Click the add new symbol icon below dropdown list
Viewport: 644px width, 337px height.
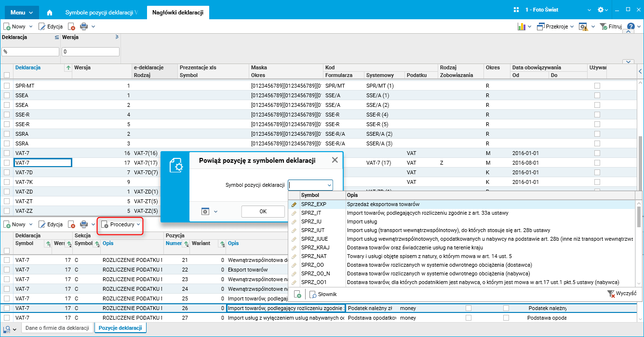tap(298, 294)
